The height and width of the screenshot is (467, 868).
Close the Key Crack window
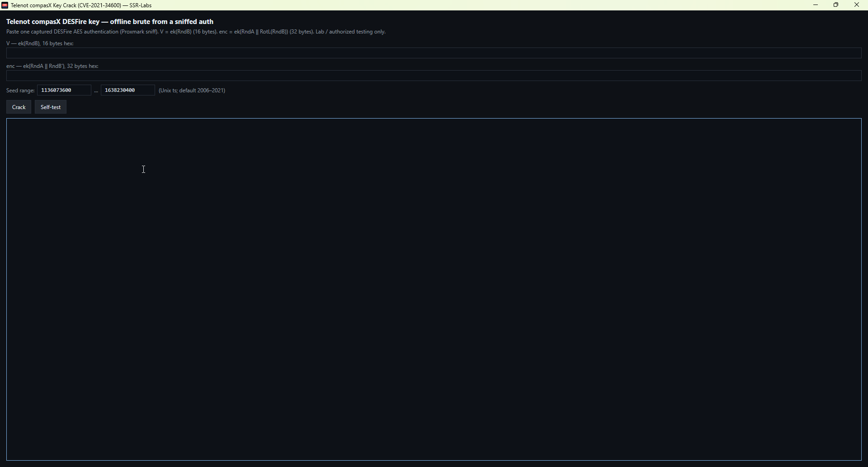[857, 5]
